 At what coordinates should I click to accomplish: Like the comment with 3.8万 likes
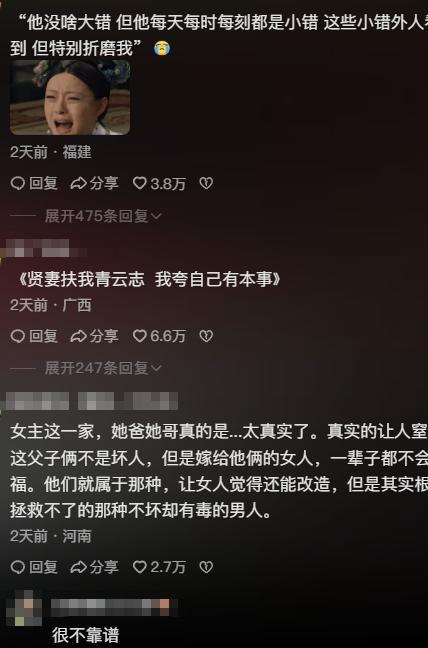159,183
